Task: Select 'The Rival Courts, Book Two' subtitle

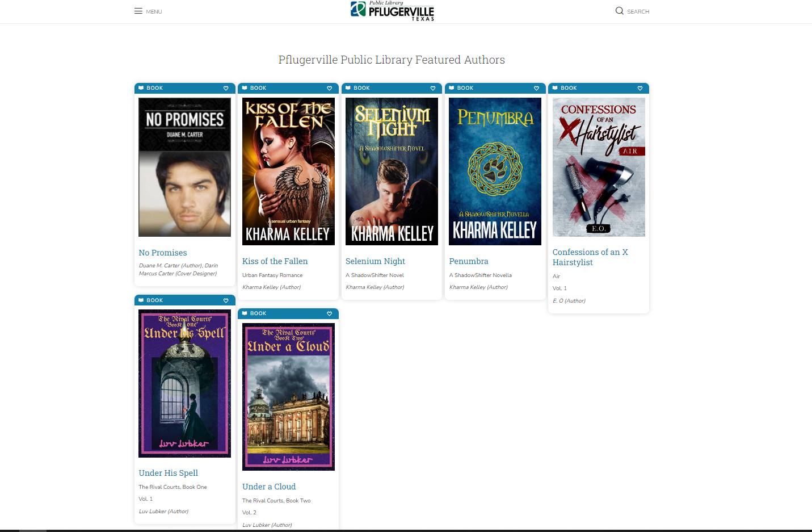Action: (276, 501)
